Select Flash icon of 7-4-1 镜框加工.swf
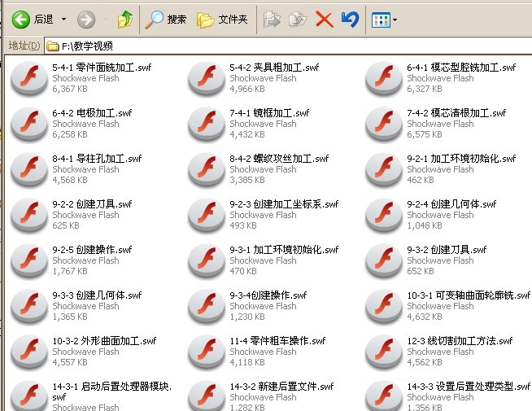 point(207,124)
